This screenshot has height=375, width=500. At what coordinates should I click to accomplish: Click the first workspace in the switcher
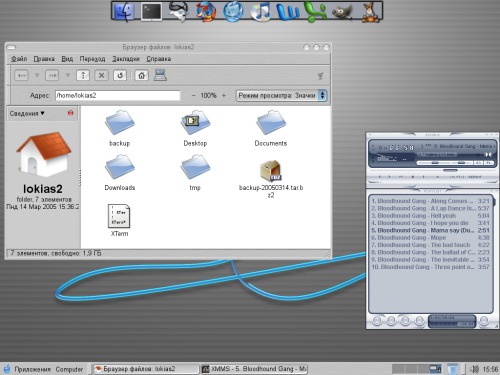coord(398,369)
